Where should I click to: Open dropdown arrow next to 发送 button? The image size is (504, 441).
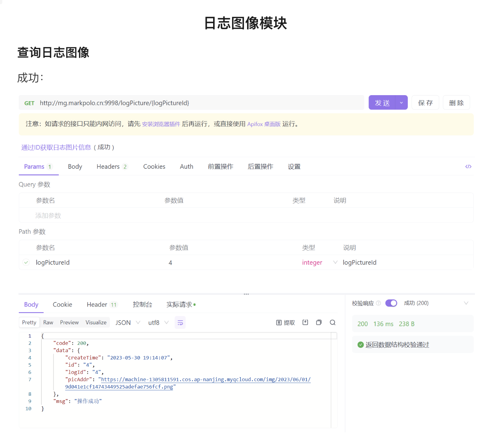point(401,103)
